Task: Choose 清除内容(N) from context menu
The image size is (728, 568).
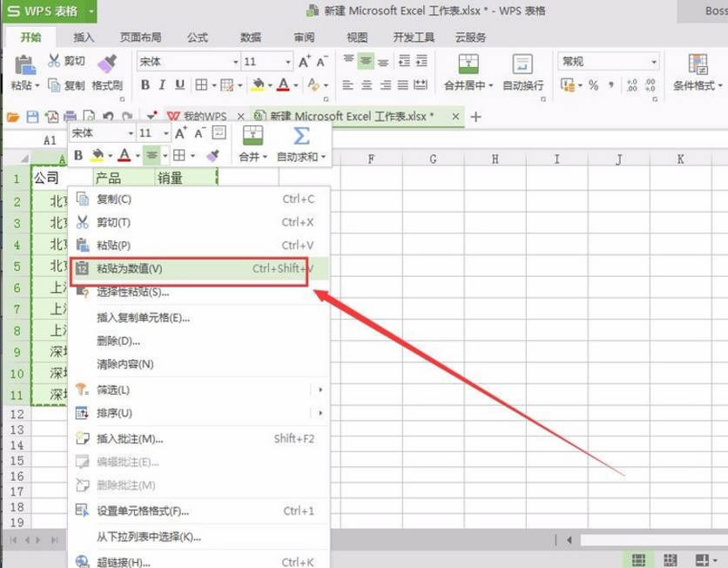Action: click(199, 364)
